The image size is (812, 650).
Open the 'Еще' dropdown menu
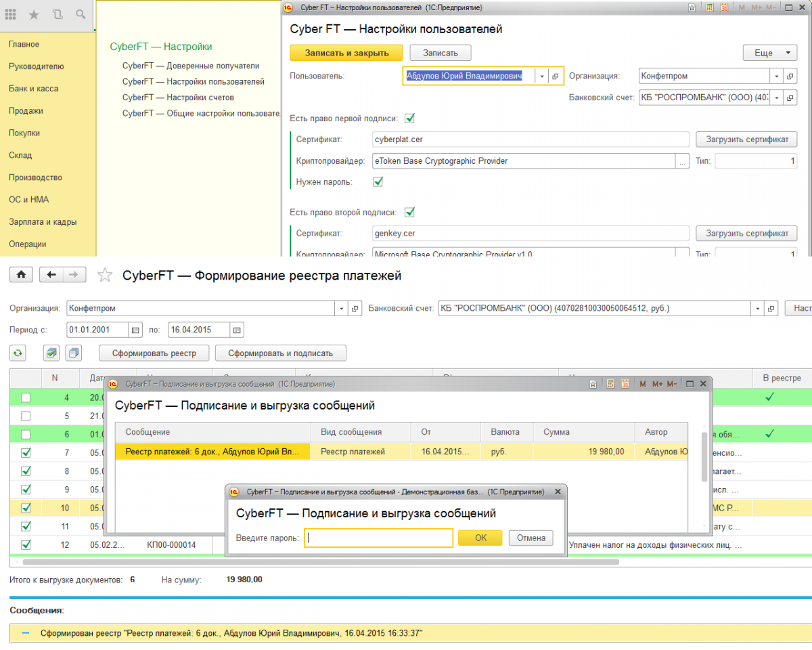pos(770,53)
